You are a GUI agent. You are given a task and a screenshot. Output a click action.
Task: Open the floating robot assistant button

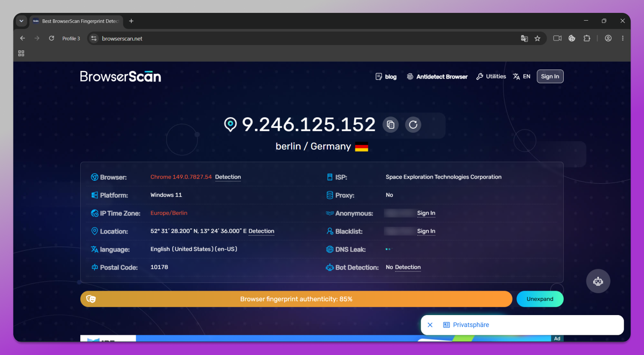[598, 281]
